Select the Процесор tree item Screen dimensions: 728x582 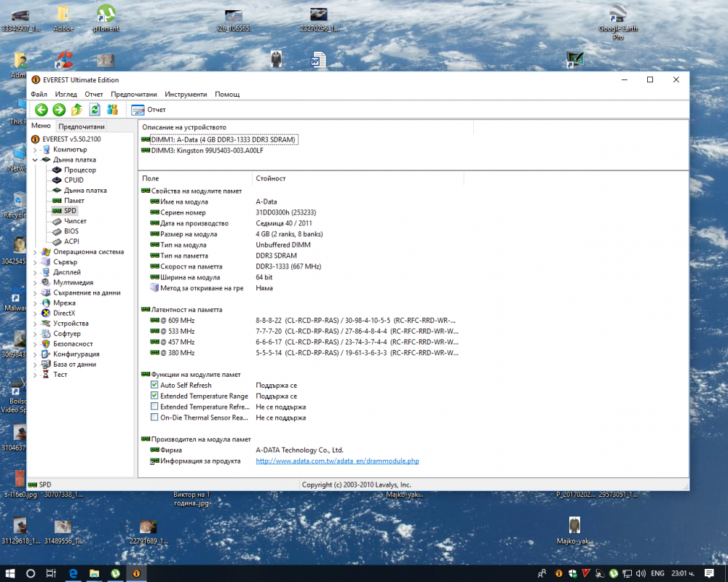pyautogui.click(x=80, y=170)
